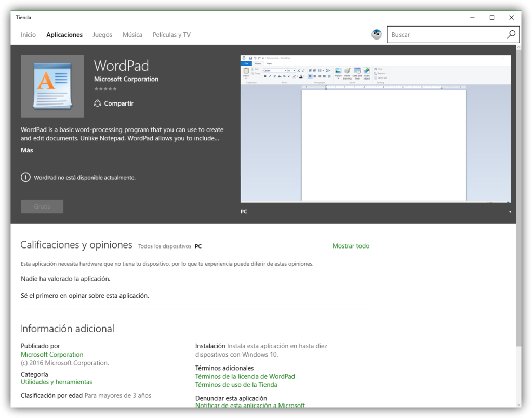This screenshot has height=418, width=532.
Task: Open the Música section
Action: point(132,35)
